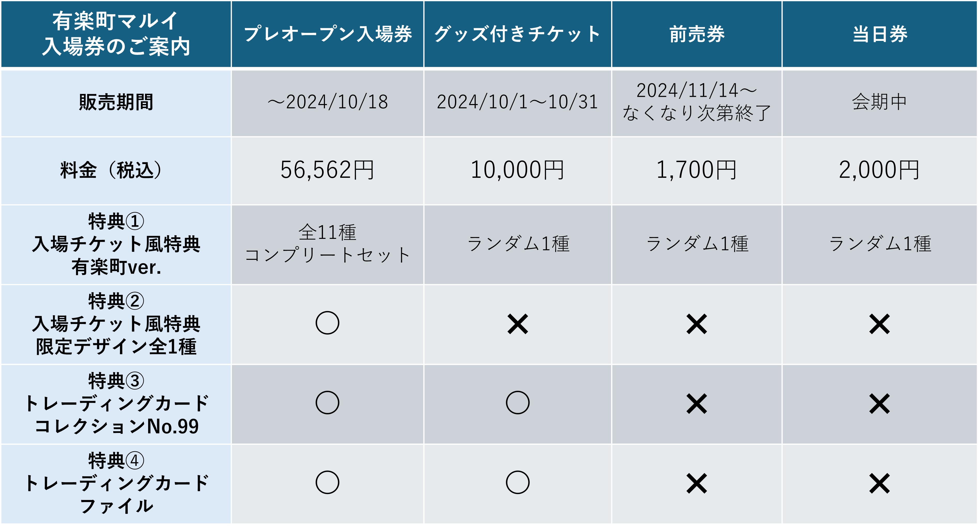Click the circle for 特典④ under グッズ付きチケット
Viewport: 980px width, 530px height.
pos(517,482)
